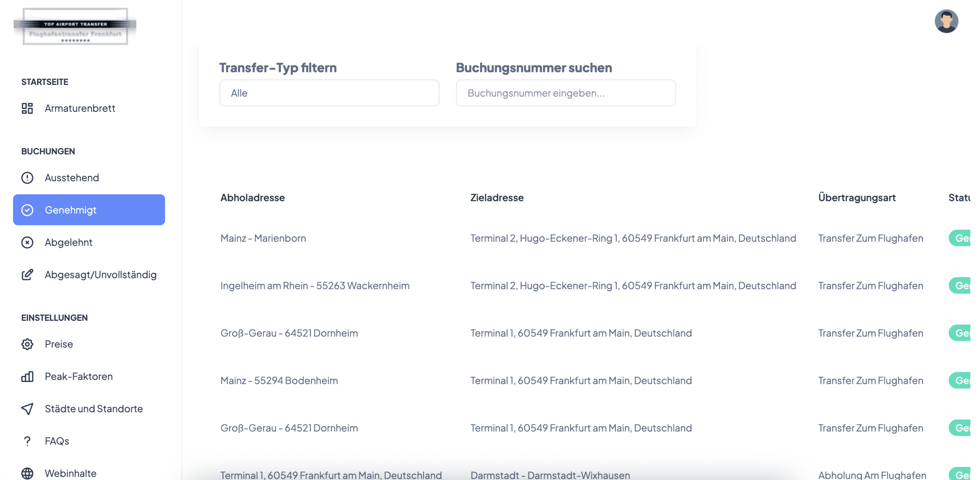Click the Abgelehnt x-circle icon
Image resolution: width=980 pixels, height=480 pixels.
[x=27, y=242]
